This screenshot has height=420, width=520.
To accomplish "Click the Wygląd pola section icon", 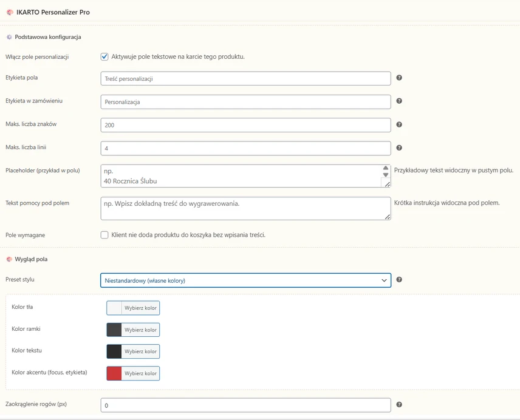I will click(9, 259).
